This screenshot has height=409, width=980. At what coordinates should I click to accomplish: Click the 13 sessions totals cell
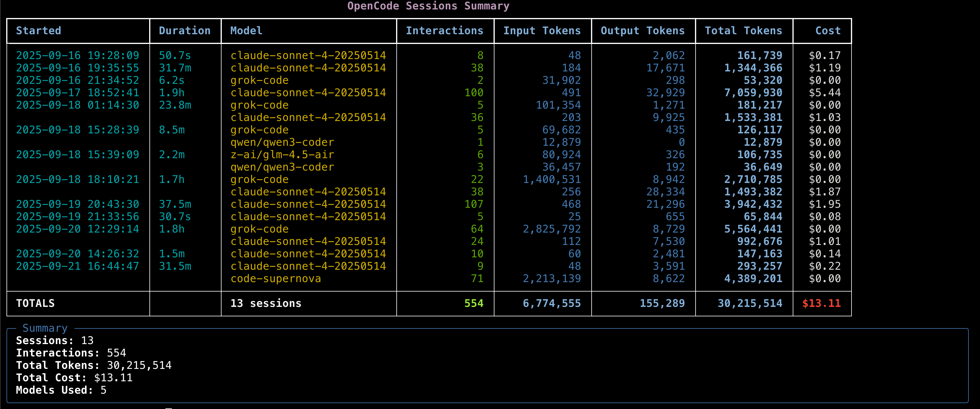tap(266, 303)
